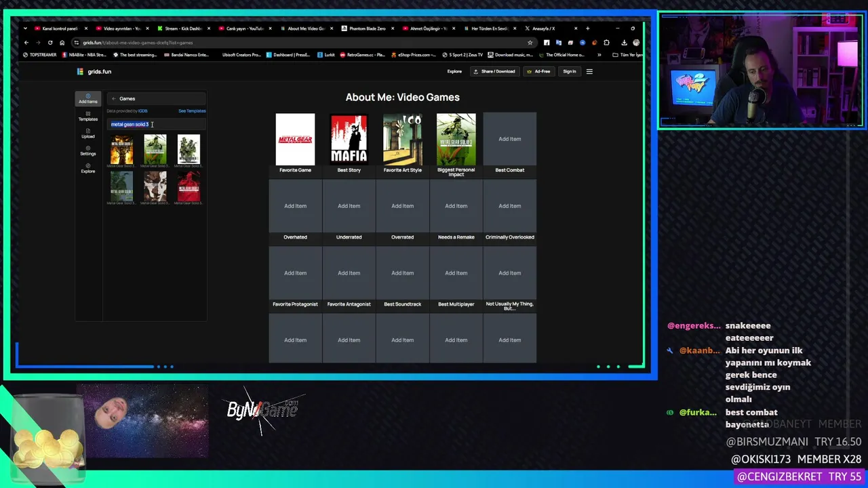Select the Favorite Game Metal Gear tile

click(295, 139)
